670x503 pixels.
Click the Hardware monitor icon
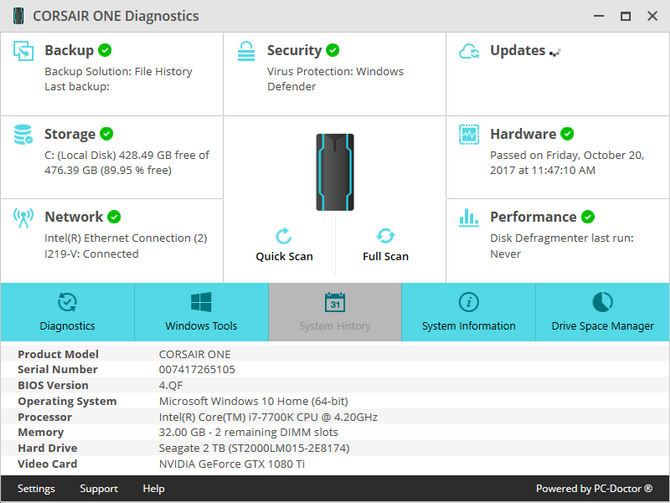point(469,134)
